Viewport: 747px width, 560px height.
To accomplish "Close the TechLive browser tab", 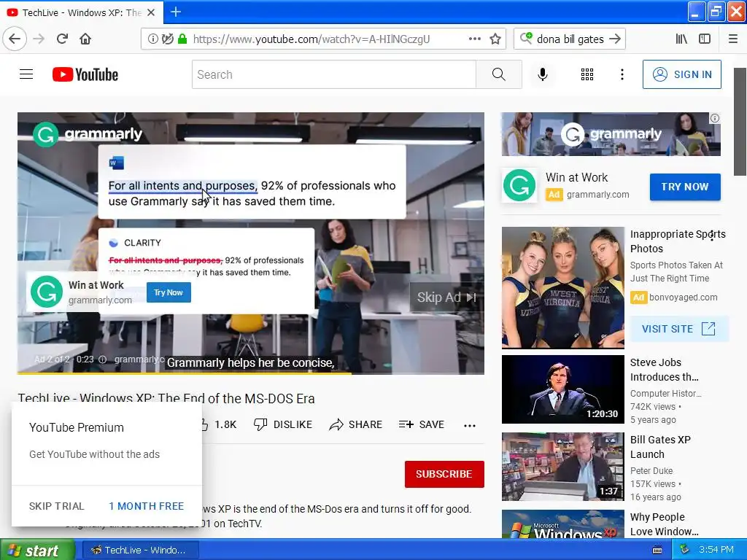I will coord(151,12).
